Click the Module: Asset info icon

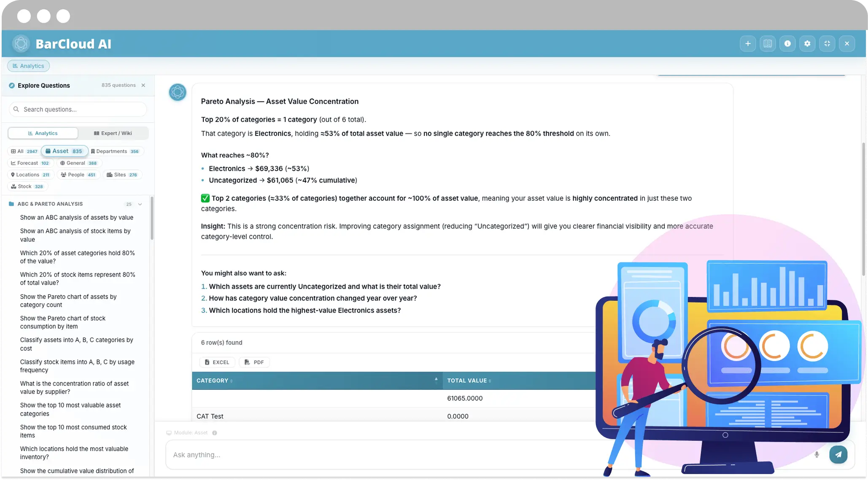click(x=215, y=433)
